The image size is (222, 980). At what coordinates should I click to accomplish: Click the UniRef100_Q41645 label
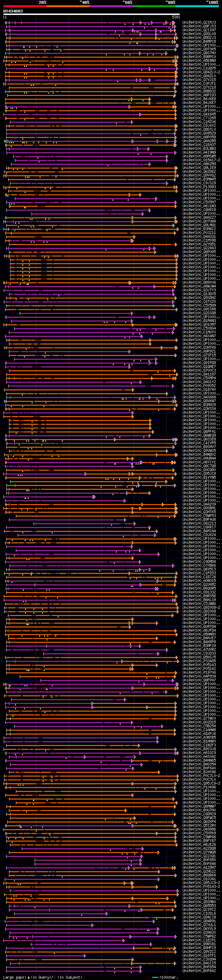point(199,114)
